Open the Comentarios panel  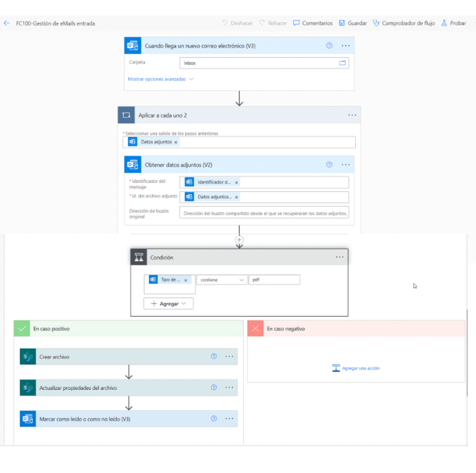[x=312, y=23]
